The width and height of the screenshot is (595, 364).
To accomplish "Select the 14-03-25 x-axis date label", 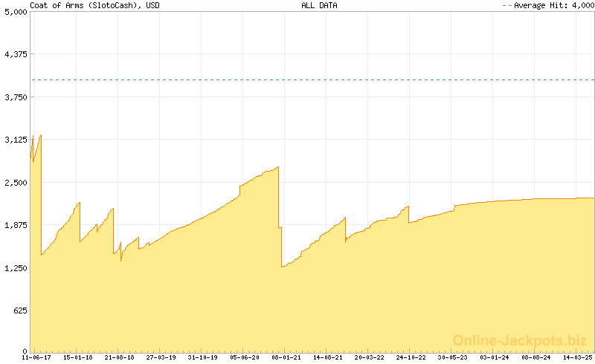I will pos(577,357).
